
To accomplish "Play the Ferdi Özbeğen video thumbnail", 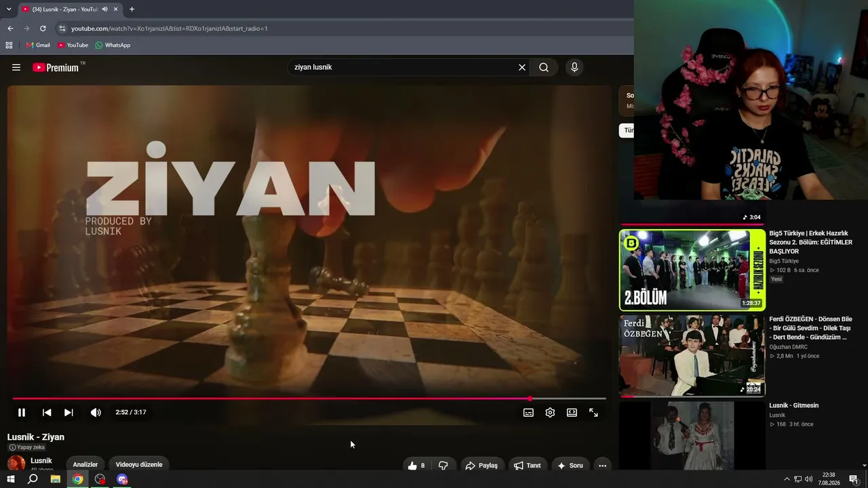I will click(692, 356).
